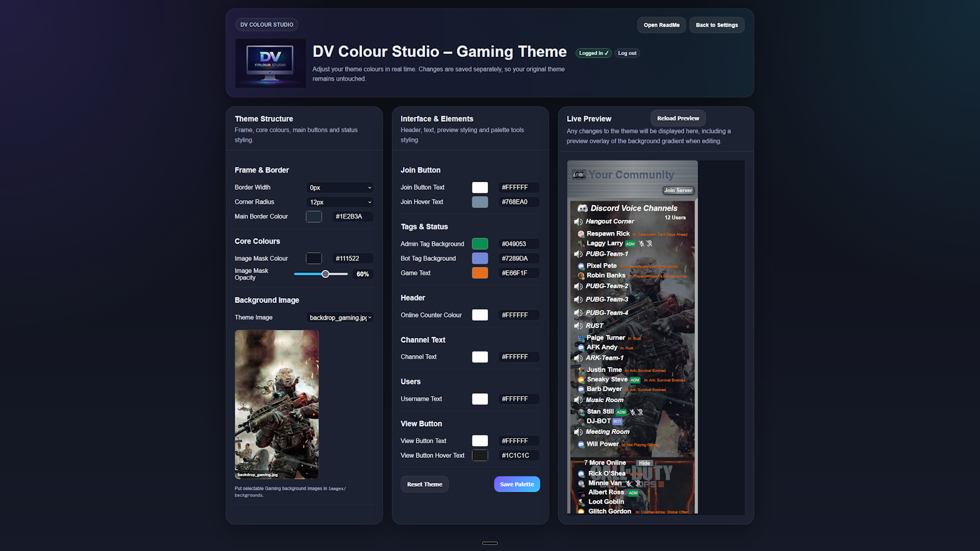The width and height of the screenshot is (980, 551).
Task: Click Will Power's avatar
Action: (581, 444)
